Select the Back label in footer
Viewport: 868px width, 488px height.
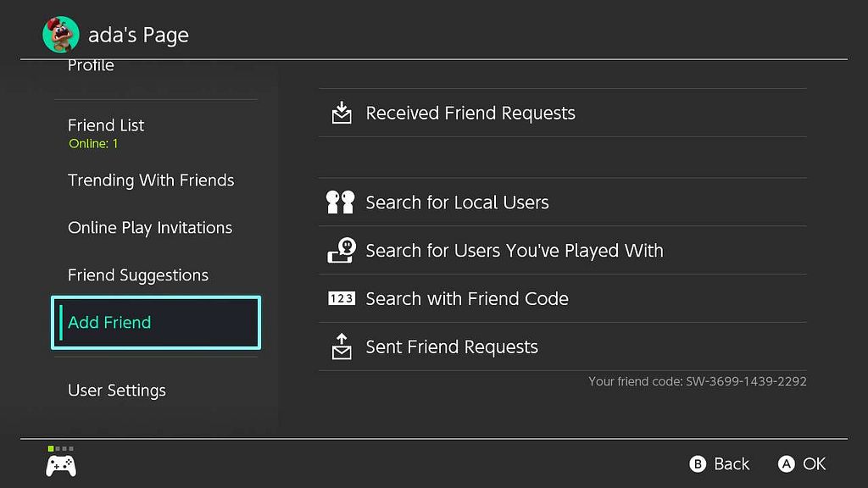pos(732,463)
